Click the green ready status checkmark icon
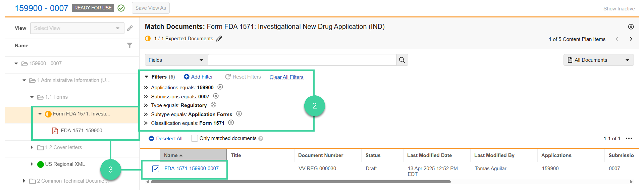 point(121,8)
